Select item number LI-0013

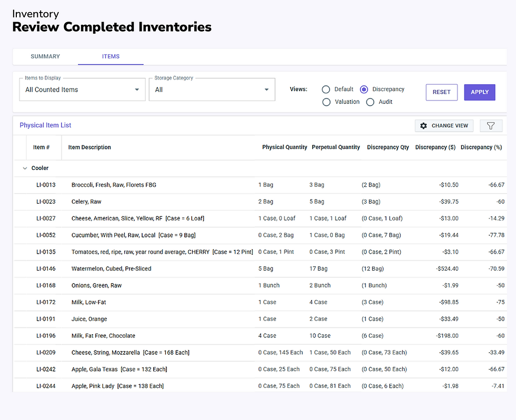46,185
